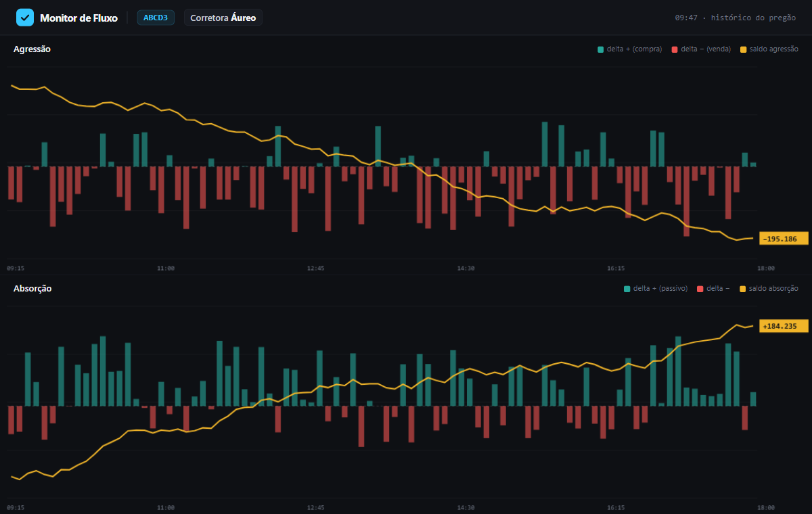Select the ABCD3 ticker badge

[156, 18]
